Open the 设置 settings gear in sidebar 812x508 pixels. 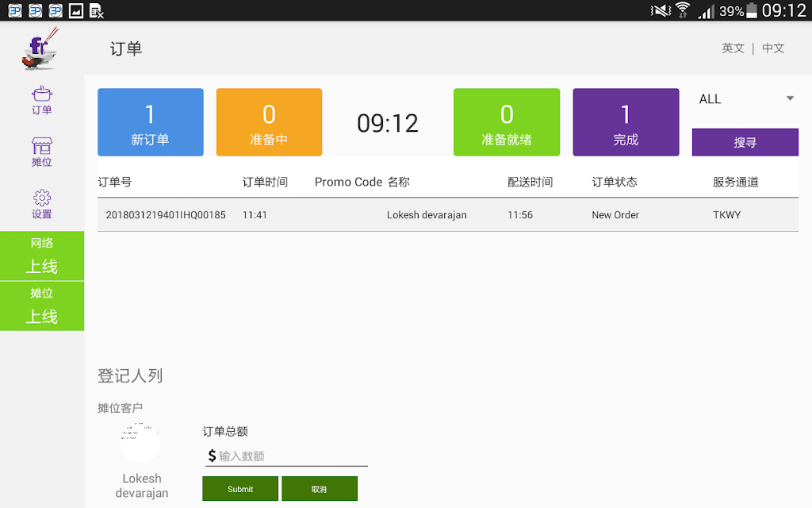click(x=41, y=204)
